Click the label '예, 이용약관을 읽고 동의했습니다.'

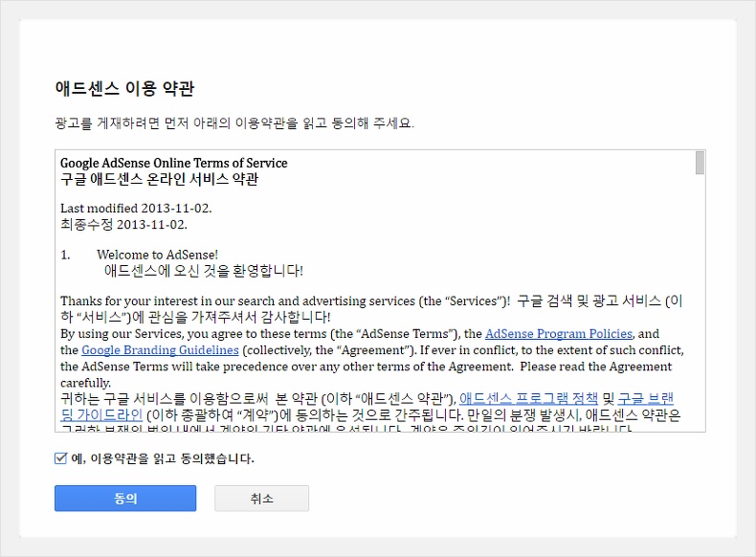tap(163, 458)
